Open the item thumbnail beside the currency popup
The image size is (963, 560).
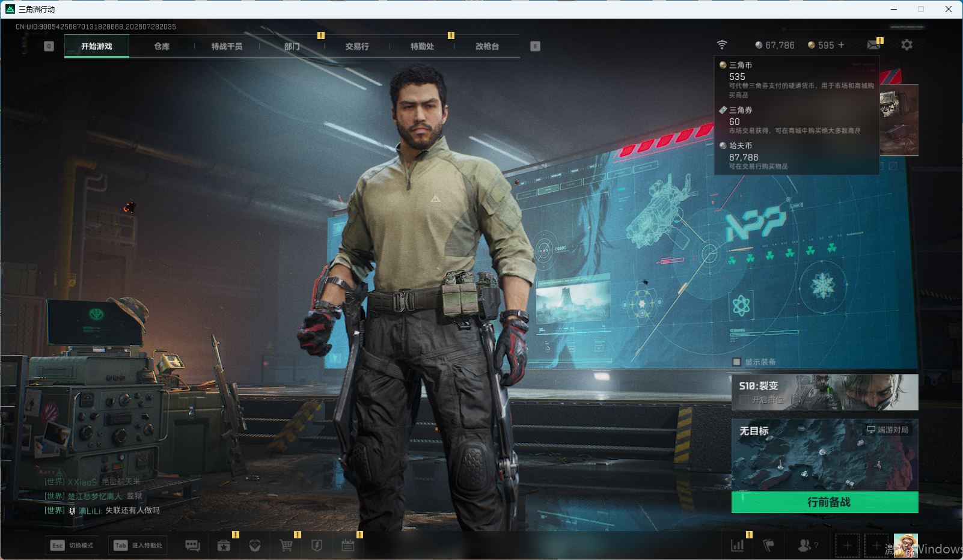pos(899,120)
